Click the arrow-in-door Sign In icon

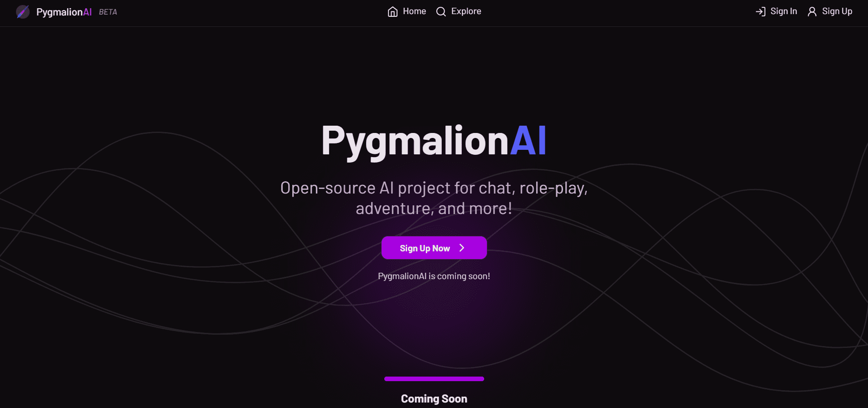pos(760,12)
